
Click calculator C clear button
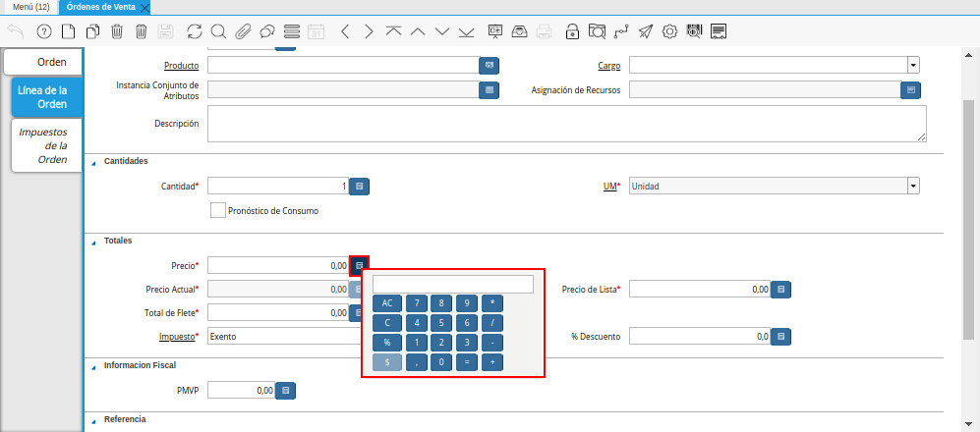[387, 323]
